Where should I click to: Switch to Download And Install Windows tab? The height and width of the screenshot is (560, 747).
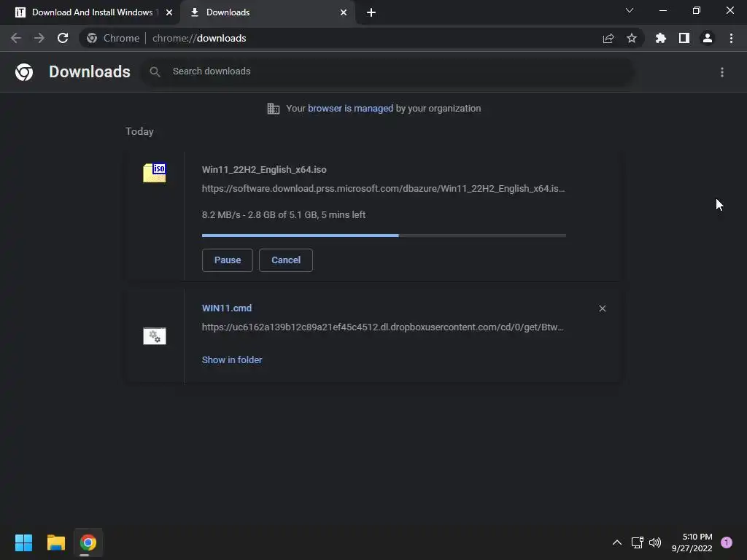pos(90,12)
